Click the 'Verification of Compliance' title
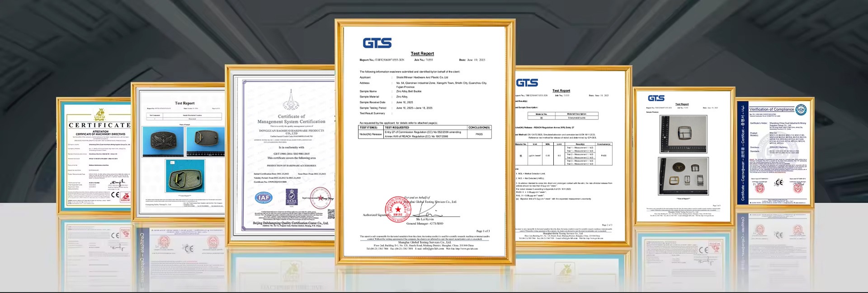Viewport: 868px width, 293px height. pyautogui.click(x=771, y=109)
